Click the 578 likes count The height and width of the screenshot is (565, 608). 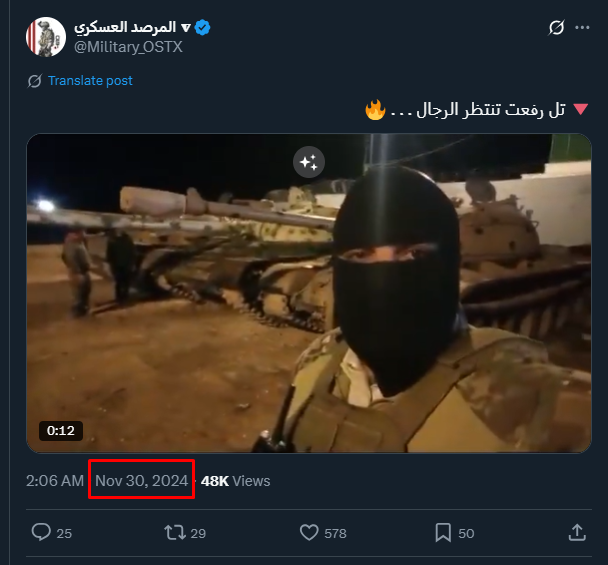[x=336, y=533]
